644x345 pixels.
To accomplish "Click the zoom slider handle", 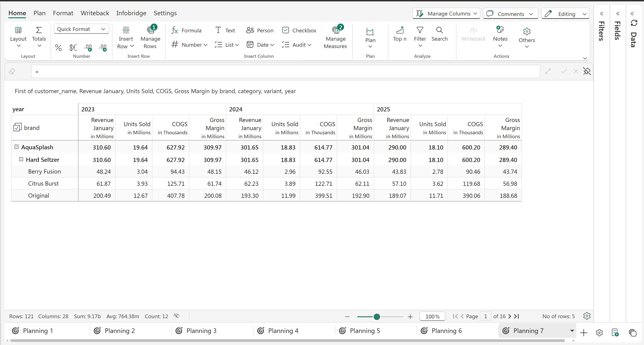I will 377,317.
